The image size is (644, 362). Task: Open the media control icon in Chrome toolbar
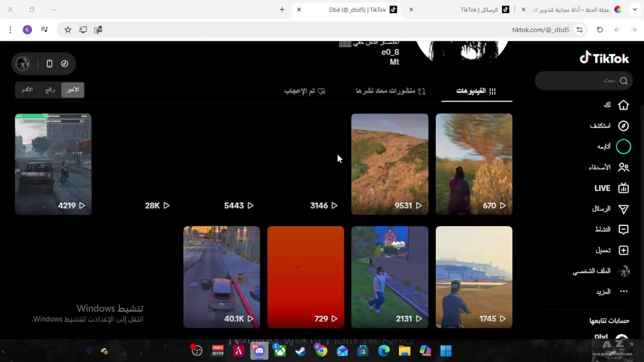(44, 30)
